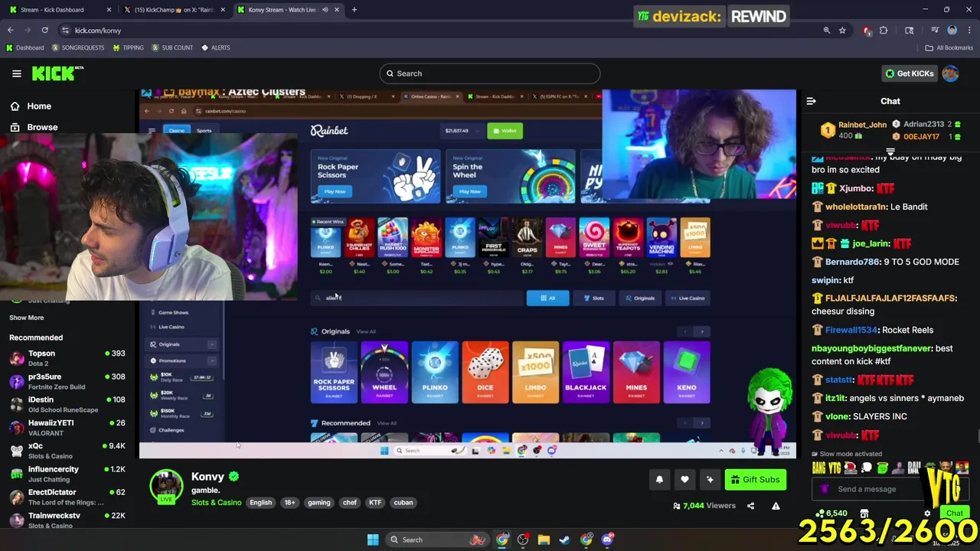Open Konvy's profile avatar with LIVE badge
This screenshot has height=551, width=980.
(x=166, y=487)
